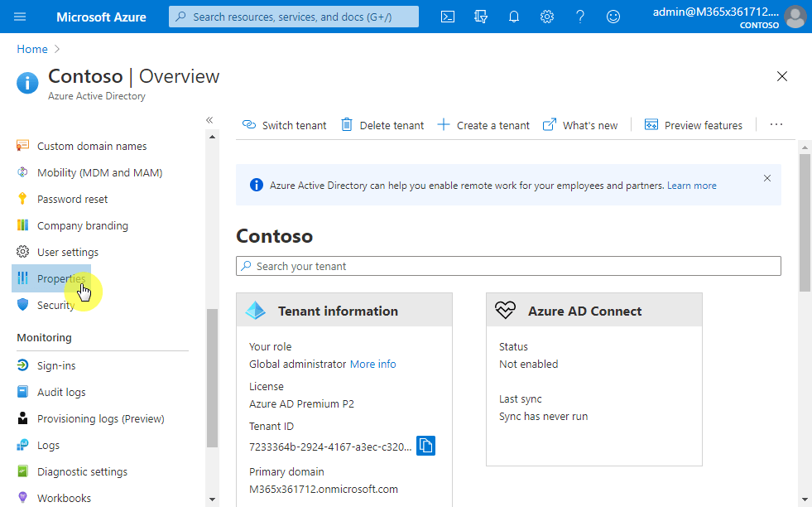Open Properties menu item

tap(51, 278)
